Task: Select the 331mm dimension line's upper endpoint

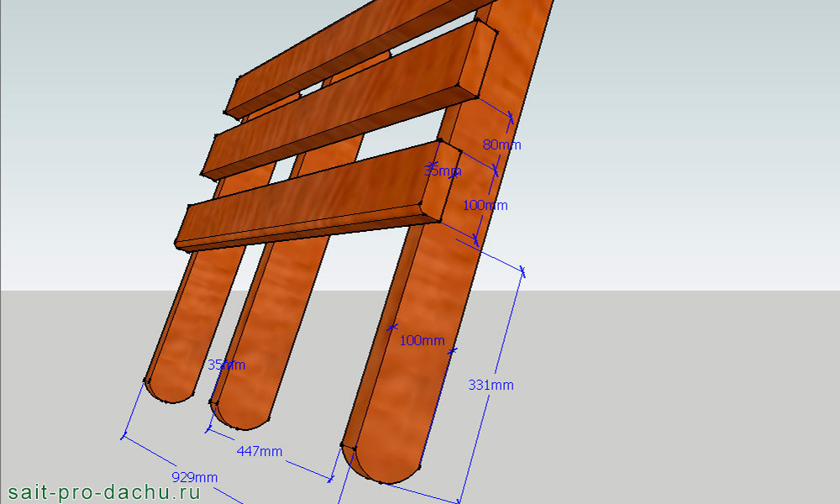Action: (x=522, y=270)
